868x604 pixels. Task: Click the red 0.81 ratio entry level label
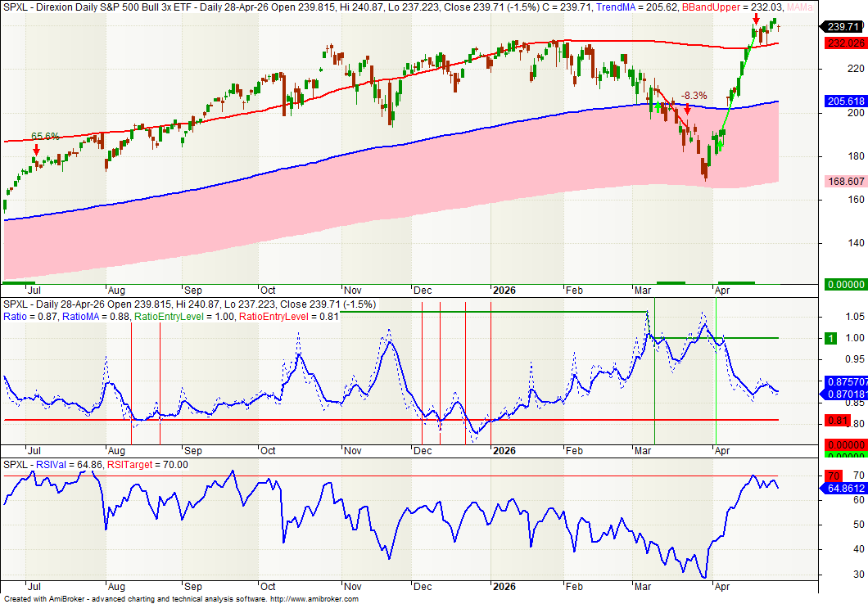click(834, 422)
